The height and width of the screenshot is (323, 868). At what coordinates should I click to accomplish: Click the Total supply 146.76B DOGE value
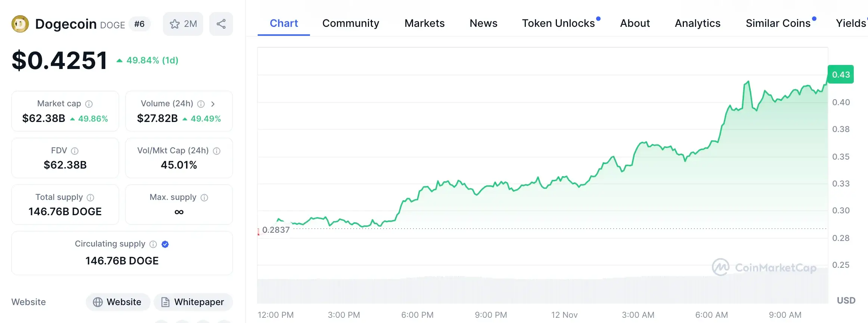pyautogui.click(x=65, y=212)
